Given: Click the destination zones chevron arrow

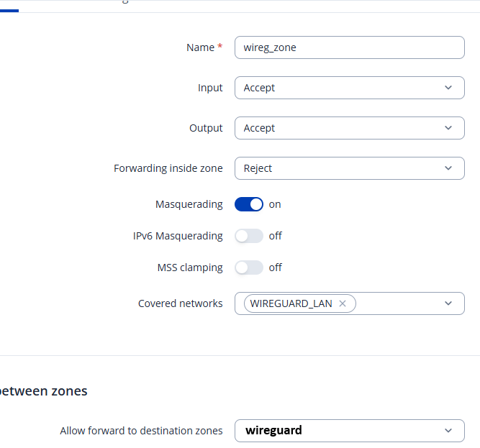Looking at the screenshot, I should [448, 431].
